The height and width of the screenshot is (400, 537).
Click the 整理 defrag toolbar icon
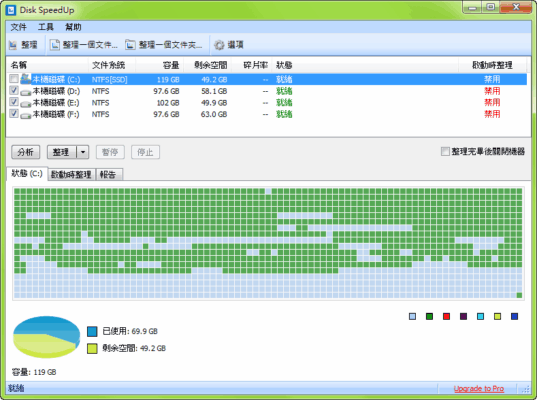tap(13, 45)
